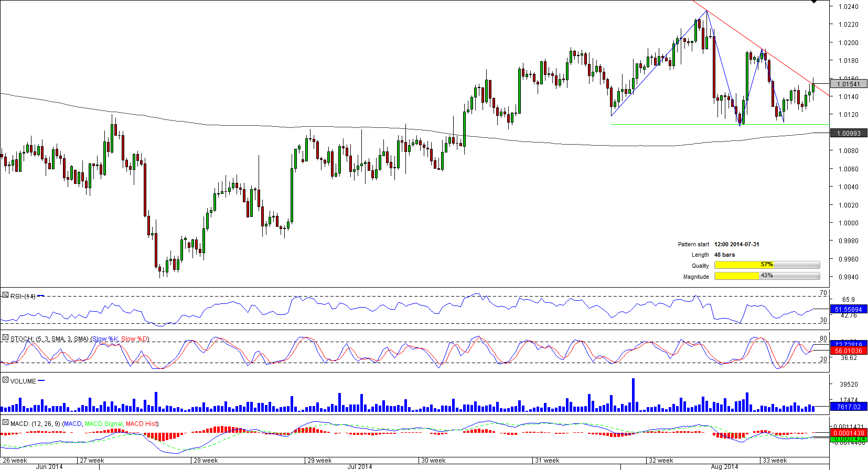Select the current price label 1.01541

(x=848, y=84)
